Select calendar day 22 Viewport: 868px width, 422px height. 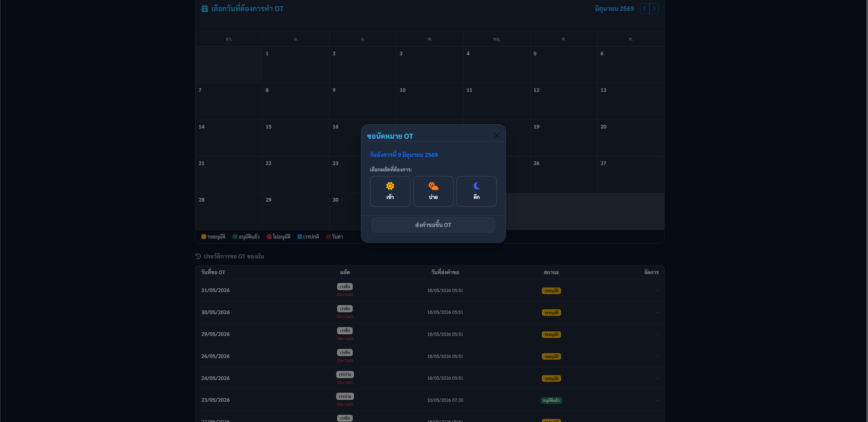click(296, 174)
